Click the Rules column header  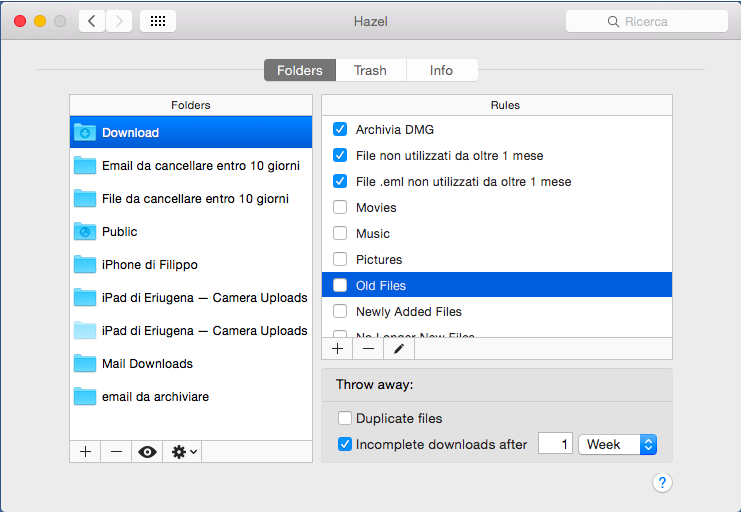(x=497, y=105)
